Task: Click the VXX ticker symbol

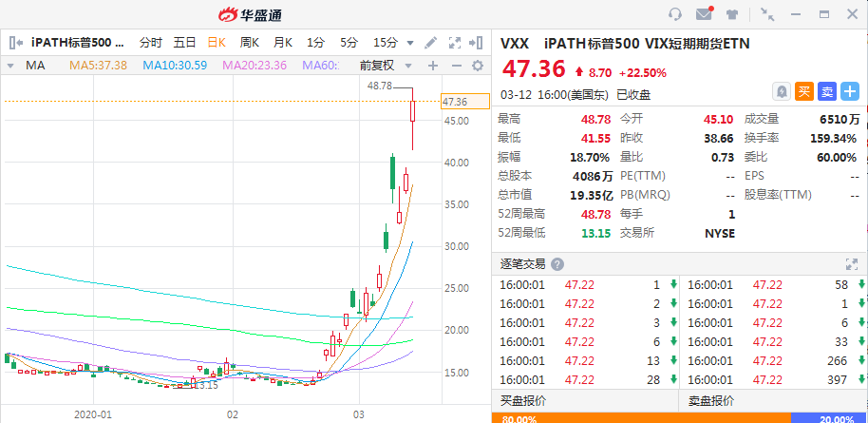Action: point(515,43)
